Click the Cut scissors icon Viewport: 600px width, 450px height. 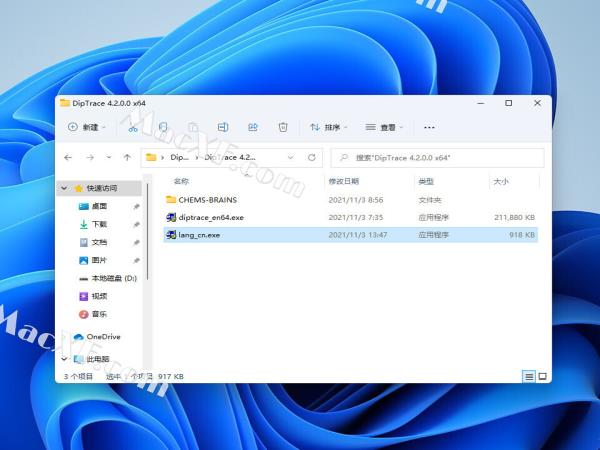133,127
